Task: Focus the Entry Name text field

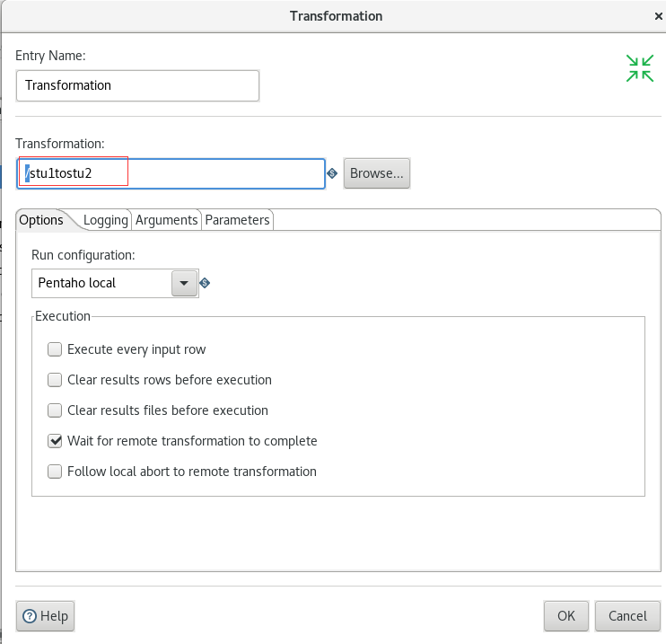Action: pos(137,85)
